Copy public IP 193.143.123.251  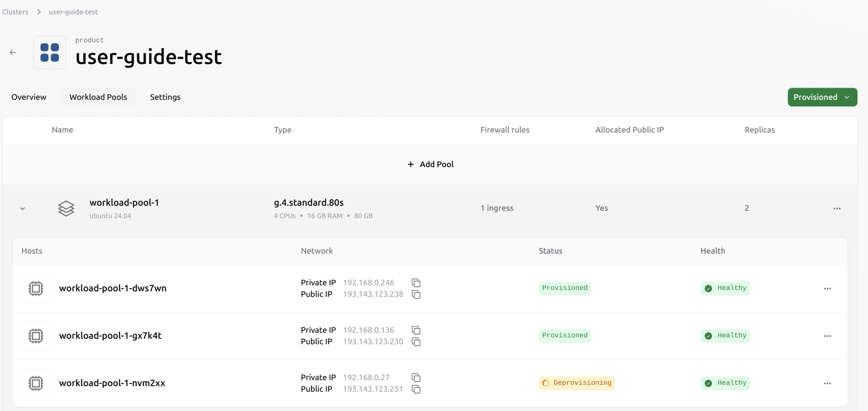tap(416, 389)
